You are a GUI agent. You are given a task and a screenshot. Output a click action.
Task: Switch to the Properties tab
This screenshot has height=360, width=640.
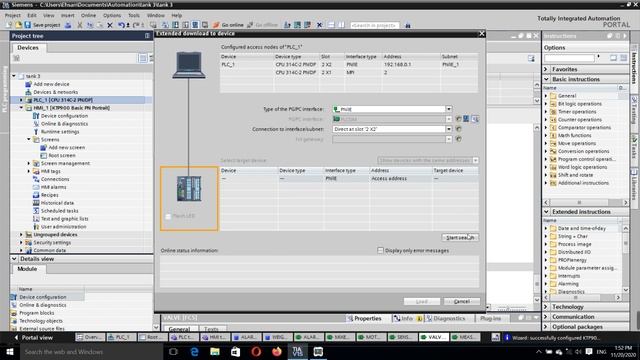(364, 318)
